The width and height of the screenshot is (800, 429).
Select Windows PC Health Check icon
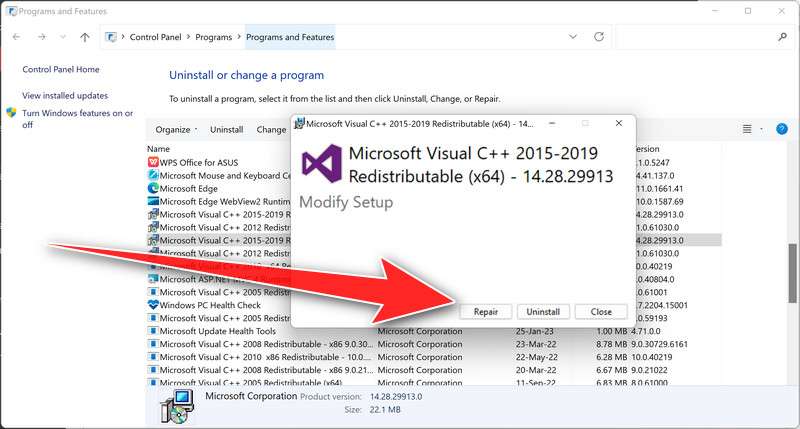pos(153,305)
